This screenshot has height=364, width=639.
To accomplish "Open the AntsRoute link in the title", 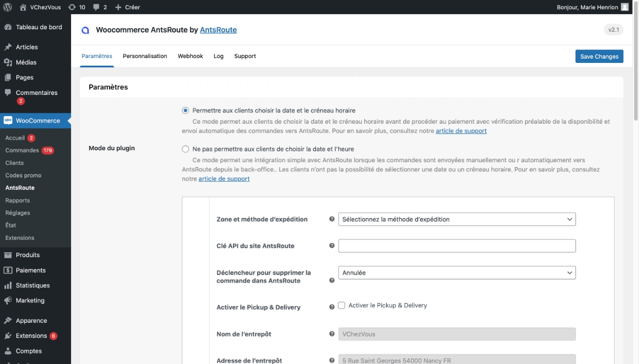I will pyautogui.click(x=218, y=30).
